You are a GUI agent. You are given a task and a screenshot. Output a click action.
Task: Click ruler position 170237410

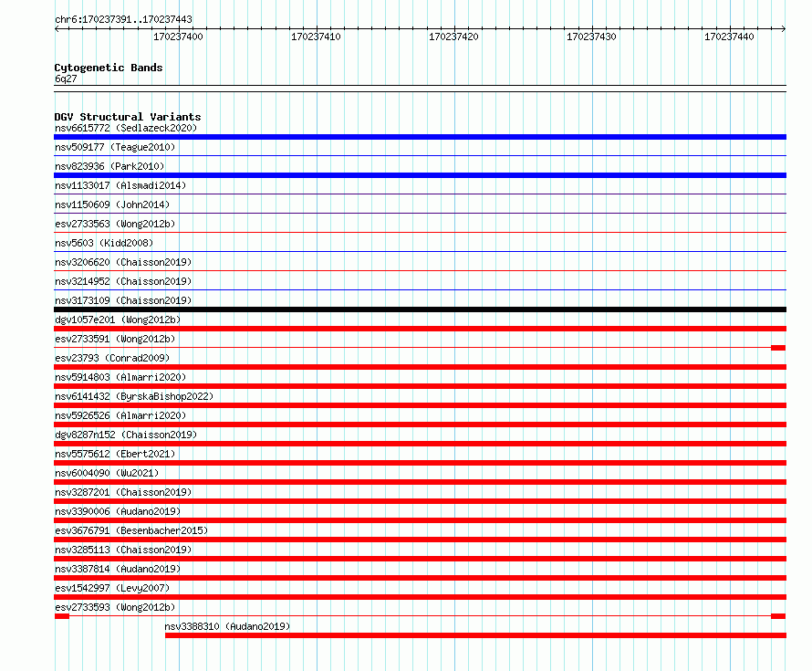point(316,37)
